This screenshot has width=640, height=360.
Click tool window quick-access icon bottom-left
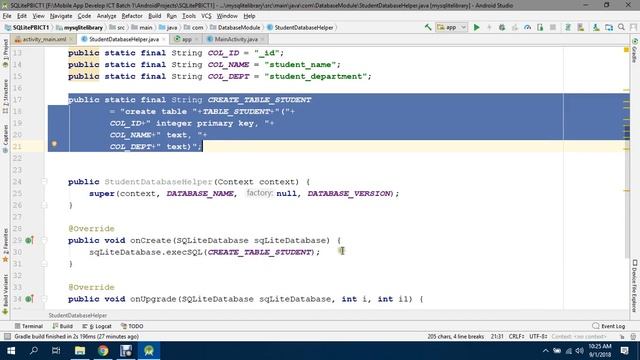[x=7, y=337]
